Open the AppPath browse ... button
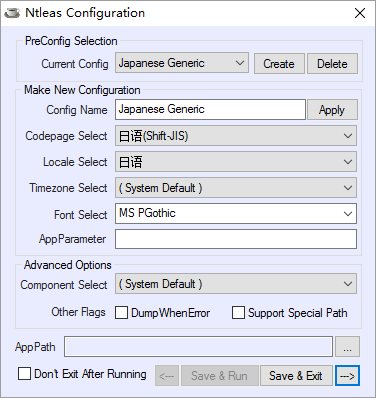The width and height of the screenshot is (376, 398). click(x=347, y=347)
